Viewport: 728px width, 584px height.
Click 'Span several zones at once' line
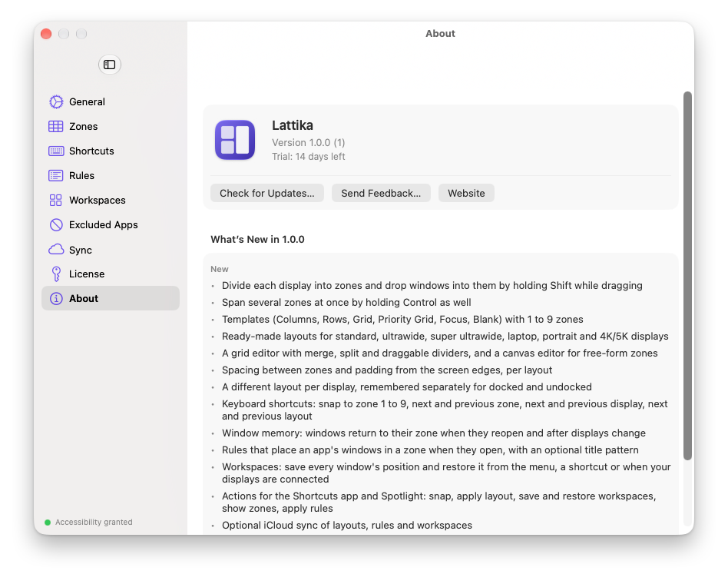pyautogui.click(x=346, y=303)
